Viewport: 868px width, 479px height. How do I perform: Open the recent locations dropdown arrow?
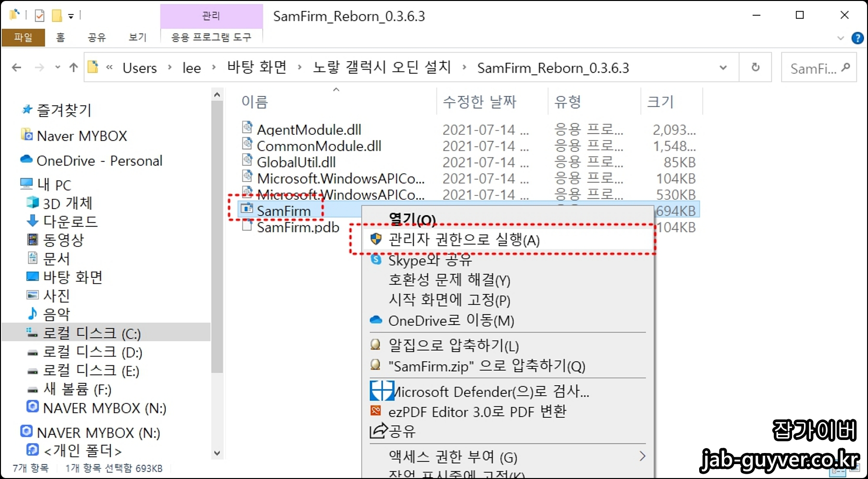(x=58, y=67)
